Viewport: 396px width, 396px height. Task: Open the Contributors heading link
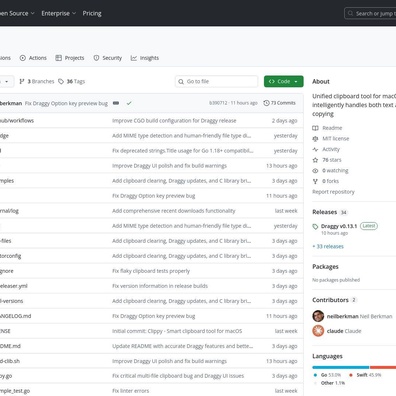coord(330,300)
